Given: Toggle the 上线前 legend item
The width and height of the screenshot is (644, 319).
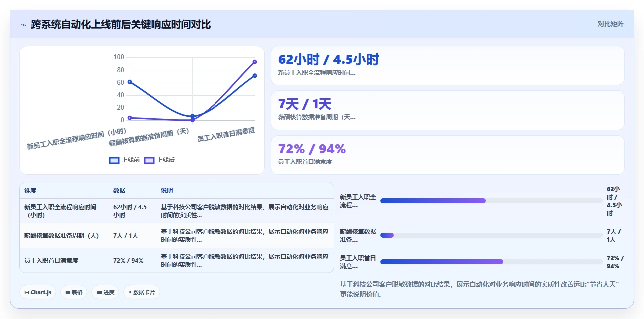Looking at the screenshot, I should point(124,160).
